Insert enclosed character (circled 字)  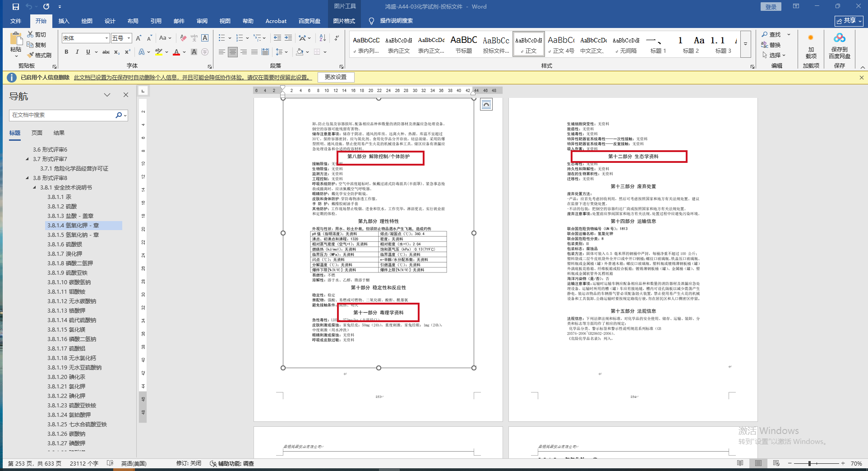tap(205, 52)
